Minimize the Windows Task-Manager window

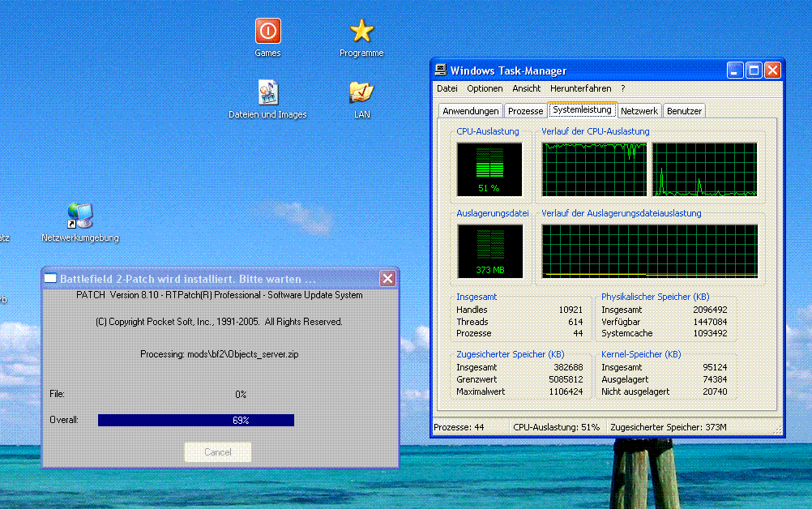point(735,70)
